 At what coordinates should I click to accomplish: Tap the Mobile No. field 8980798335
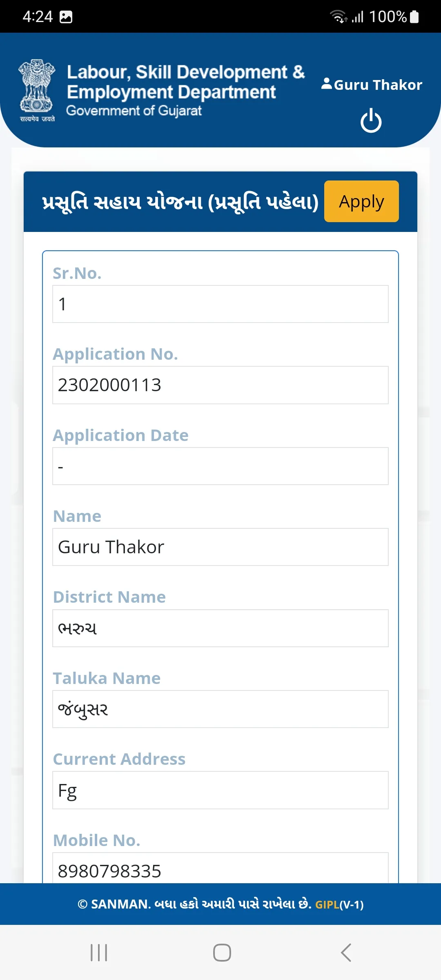point(220,868)
